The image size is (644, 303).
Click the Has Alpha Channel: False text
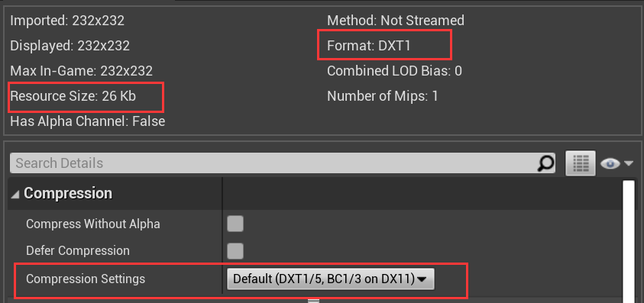(88, 121)
